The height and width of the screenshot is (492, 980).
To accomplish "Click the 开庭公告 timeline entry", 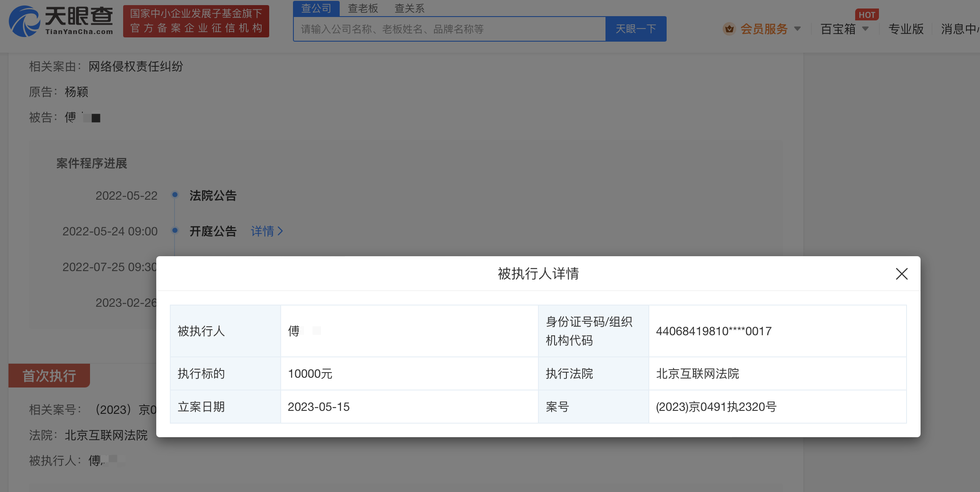I will pyautogui.click(x=213, y=231).
